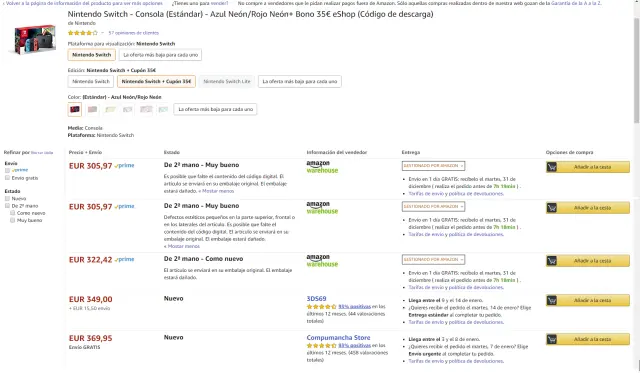Choose edition 'La oferta más baja para cada uno'
Screen dimensions: 640x373
pyautogui.click(x=300, y=81)
